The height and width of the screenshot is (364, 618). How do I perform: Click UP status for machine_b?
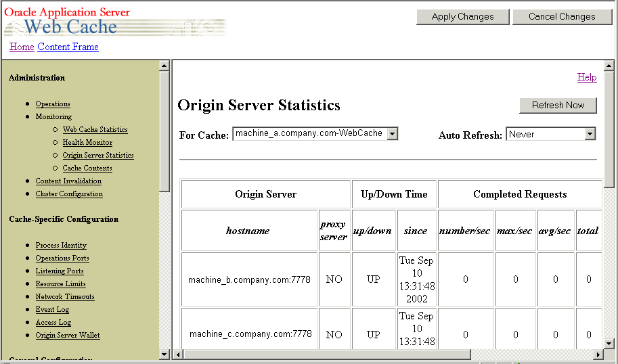[373, 279]
